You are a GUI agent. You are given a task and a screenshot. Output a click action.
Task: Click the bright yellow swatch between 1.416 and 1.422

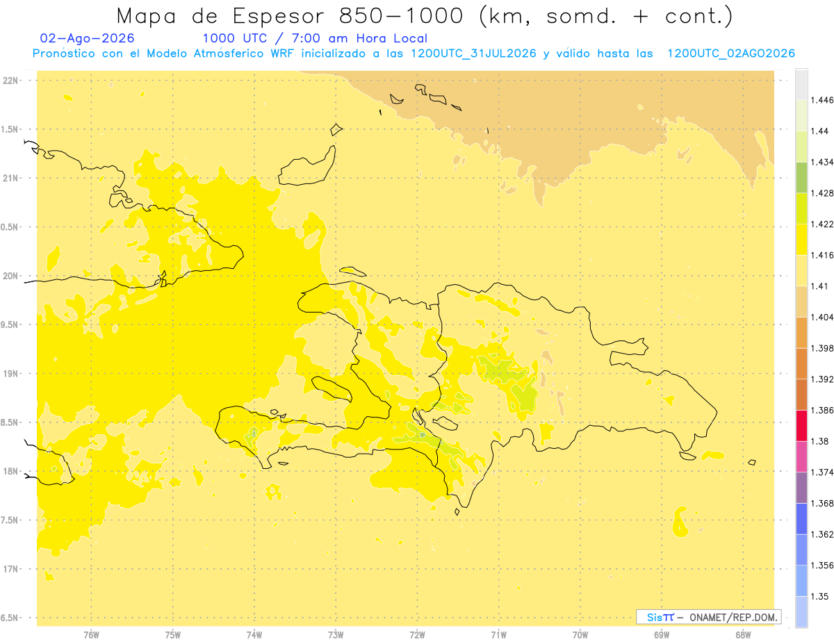point(801,240)
